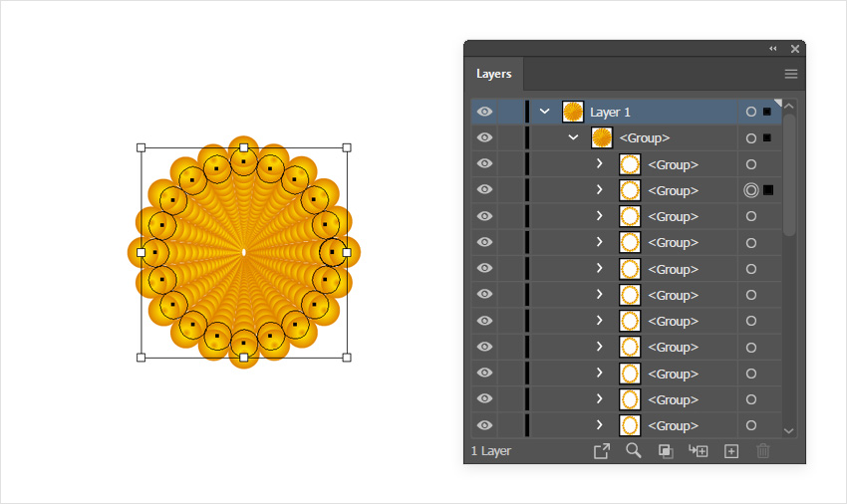
Task: Hide Layer 1 using its eye icon
Action: (485, 112)
